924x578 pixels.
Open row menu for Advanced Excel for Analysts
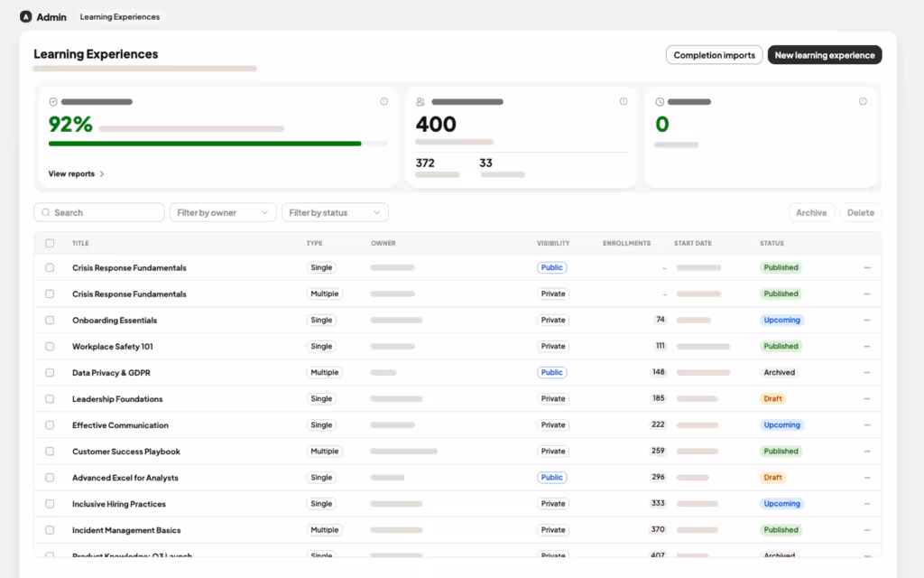867,478
